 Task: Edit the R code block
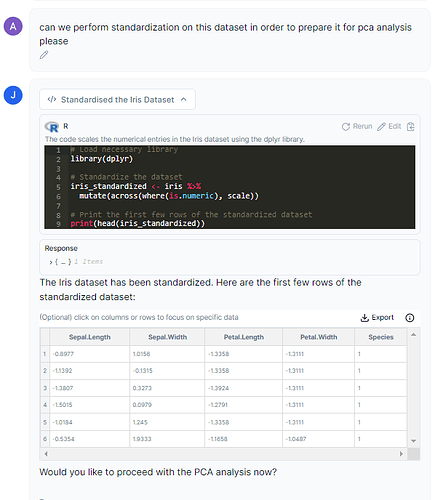(x=389, y=126)
